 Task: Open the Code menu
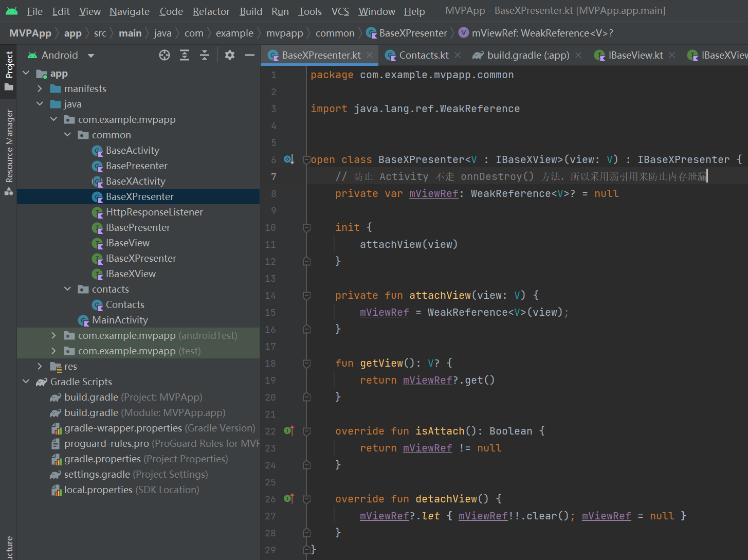(171, 11)
